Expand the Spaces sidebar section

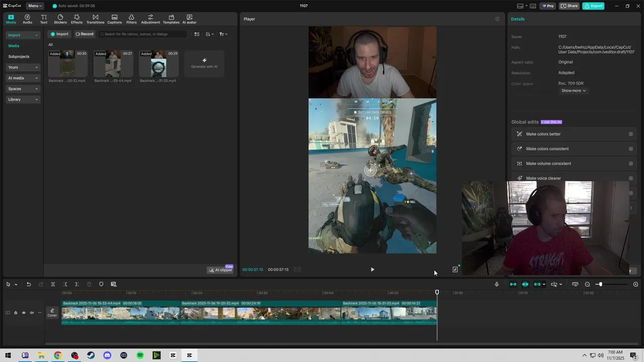[x=23, y=89]
